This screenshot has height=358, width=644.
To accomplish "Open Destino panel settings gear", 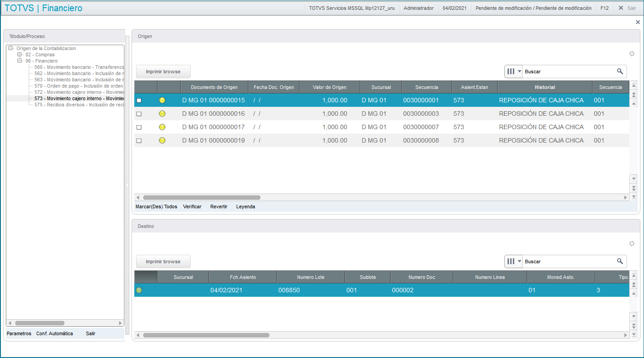I will [632, 244].
